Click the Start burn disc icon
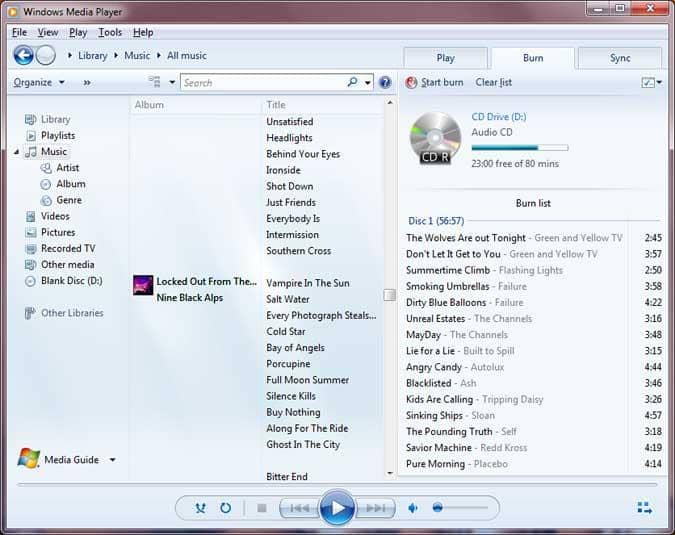 click(x=411, y=82)
